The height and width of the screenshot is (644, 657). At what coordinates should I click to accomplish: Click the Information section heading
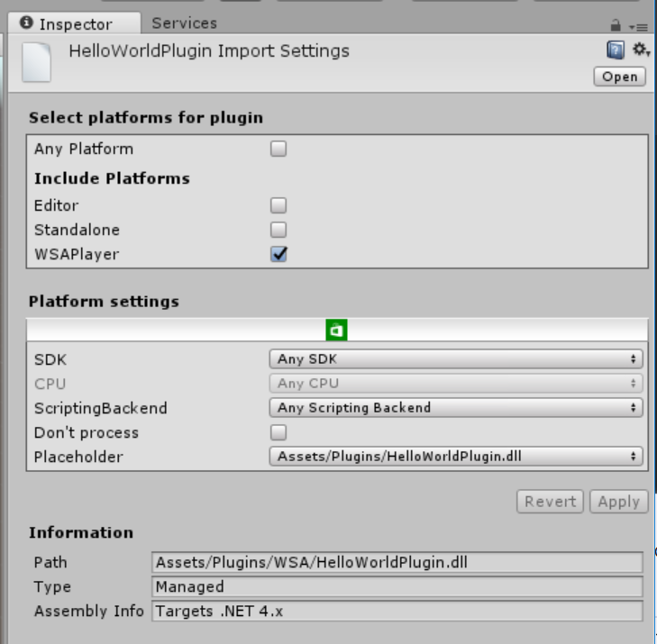81,532
